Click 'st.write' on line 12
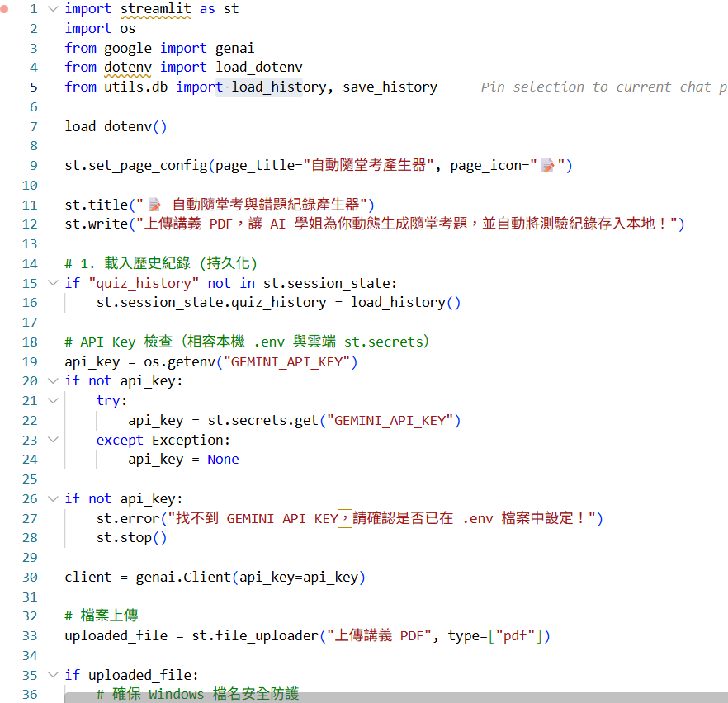Image resolution: width=728 pixels, height=703 pixels. (x=96, y=224)
